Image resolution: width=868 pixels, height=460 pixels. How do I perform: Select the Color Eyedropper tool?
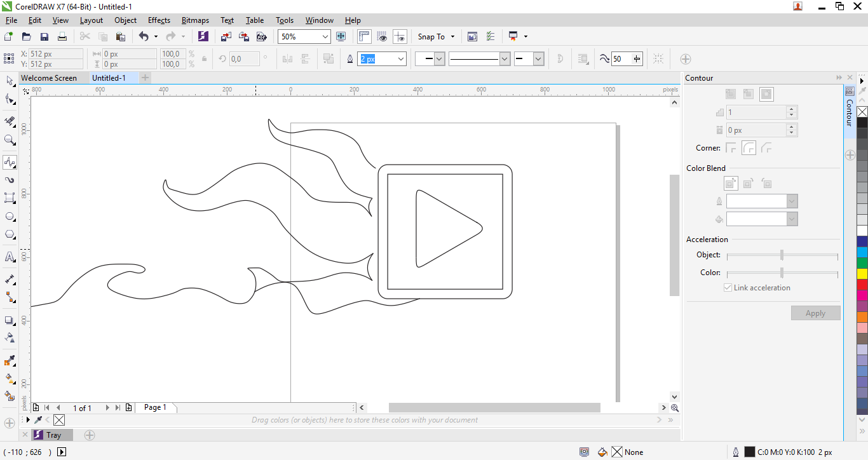[x=10, y=361]
